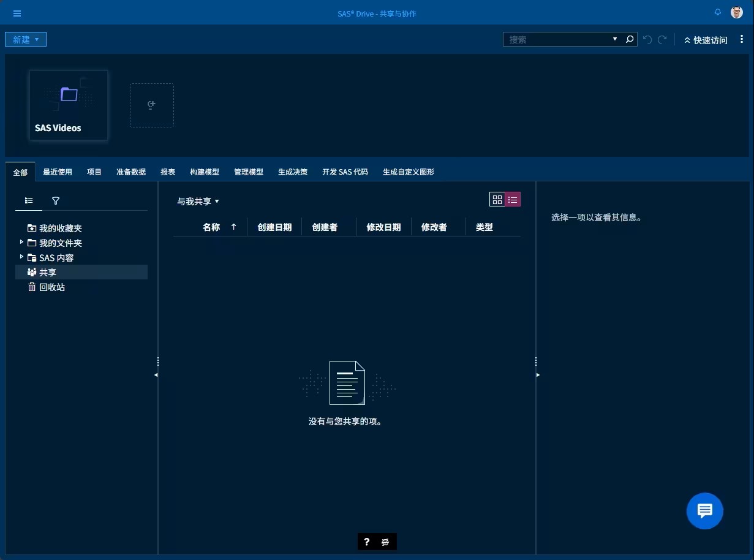Click into the 搜索 input field
Viewport: 754px width, 560px height.
click(x=556, y=39)
